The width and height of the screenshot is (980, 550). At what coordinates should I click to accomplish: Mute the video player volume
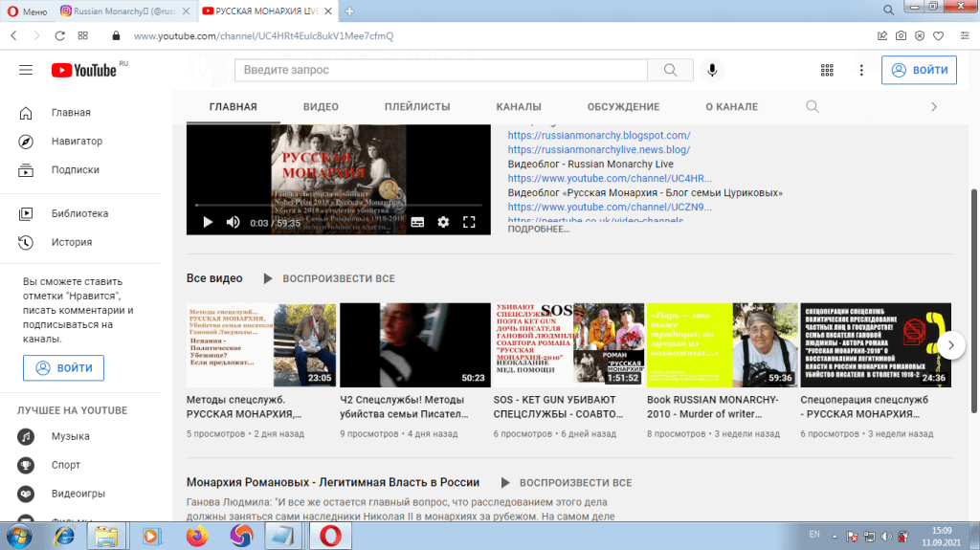(x=233, y=222)
